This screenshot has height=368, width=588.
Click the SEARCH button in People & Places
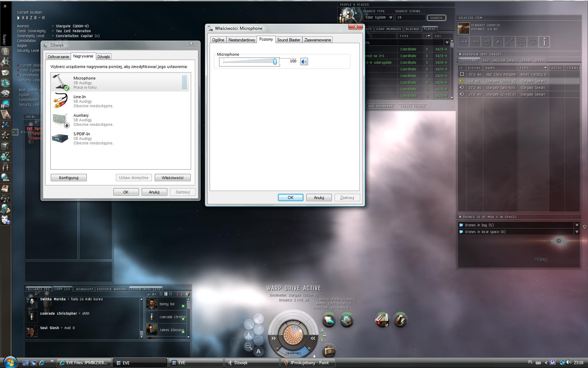(x=436, y=18)
